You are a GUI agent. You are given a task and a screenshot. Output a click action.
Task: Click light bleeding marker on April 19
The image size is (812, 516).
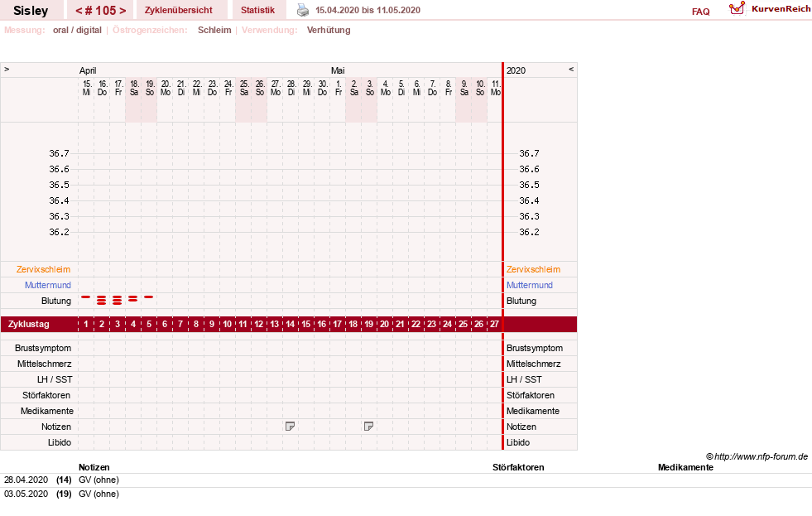(x=149, y=297)
